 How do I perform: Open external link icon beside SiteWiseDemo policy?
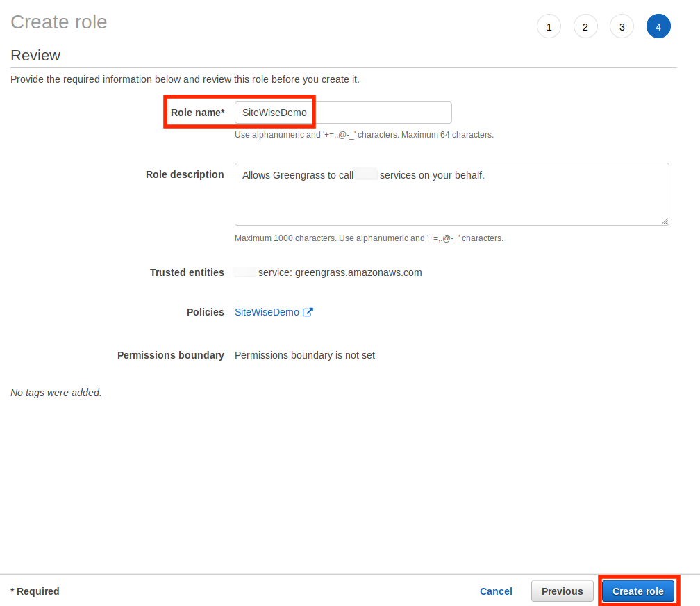pyautogui.click(x=308, y=312)
